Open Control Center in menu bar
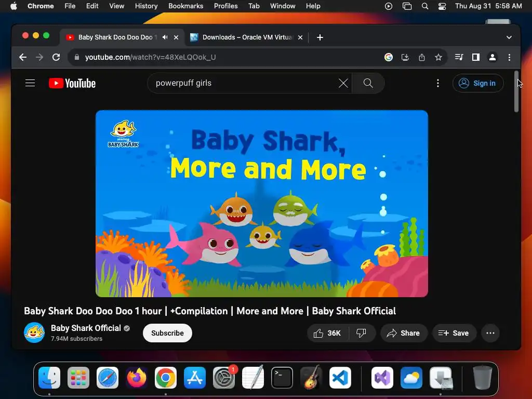Viewport: 532px width, 399px height. (442, 6)
